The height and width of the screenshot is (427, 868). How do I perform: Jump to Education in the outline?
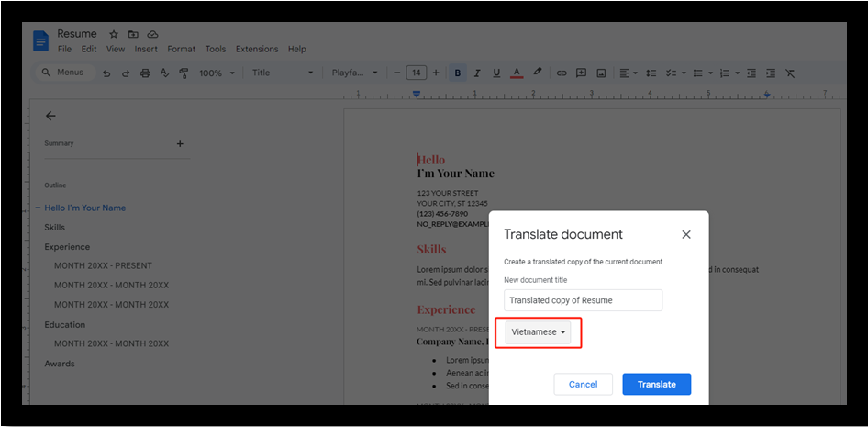[65, 324]
